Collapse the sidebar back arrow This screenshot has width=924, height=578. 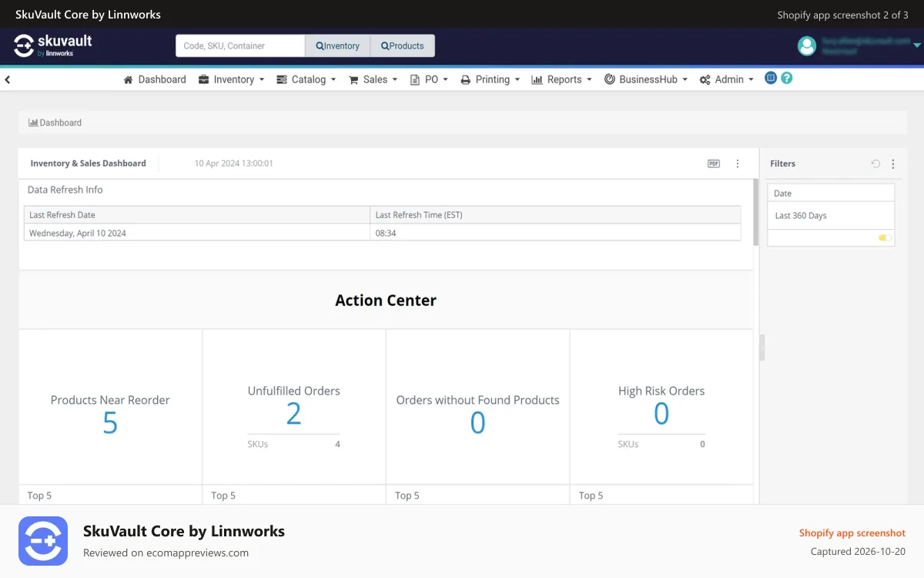pyautogui.click(x=8, y=79)
